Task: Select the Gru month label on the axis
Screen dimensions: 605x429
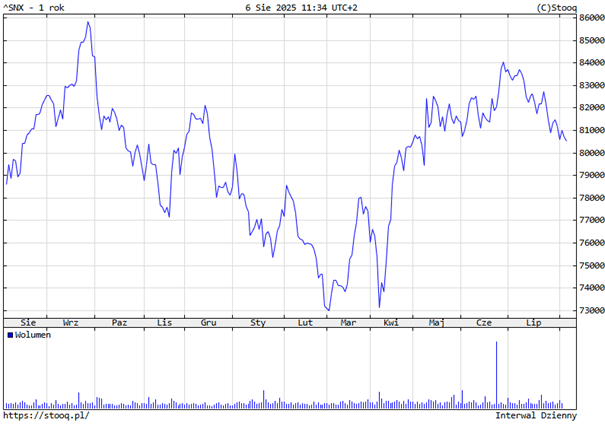Action: (x=209, y=323)
